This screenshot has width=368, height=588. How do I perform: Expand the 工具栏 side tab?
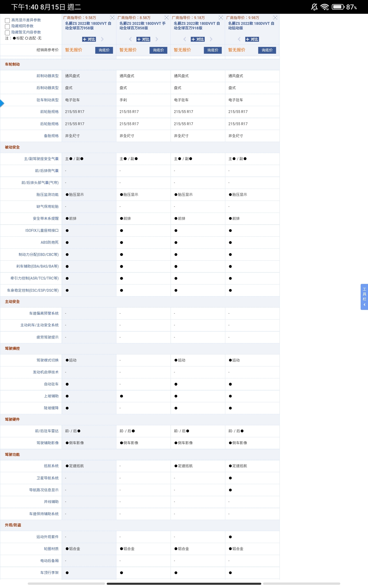click(x=364, y=297)
